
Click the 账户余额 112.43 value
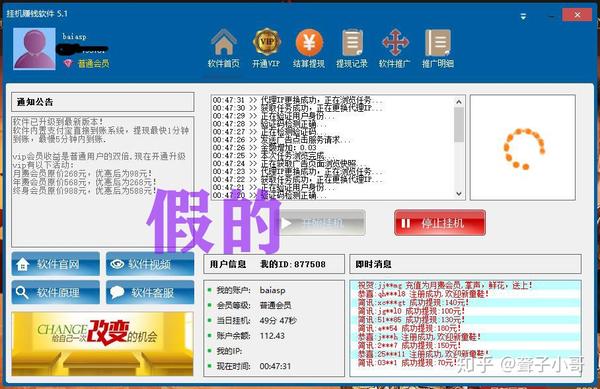(x=272, y=336)
